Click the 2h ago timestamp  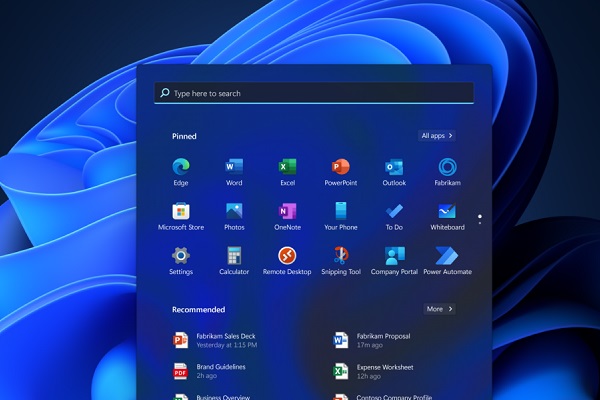pos(207,376)
